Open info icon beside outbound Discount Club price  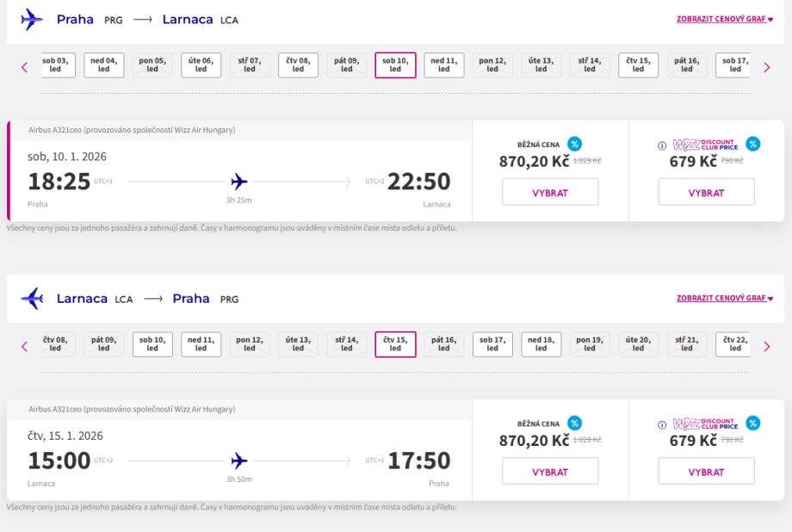pyautogui.click(x=662, y=145)
